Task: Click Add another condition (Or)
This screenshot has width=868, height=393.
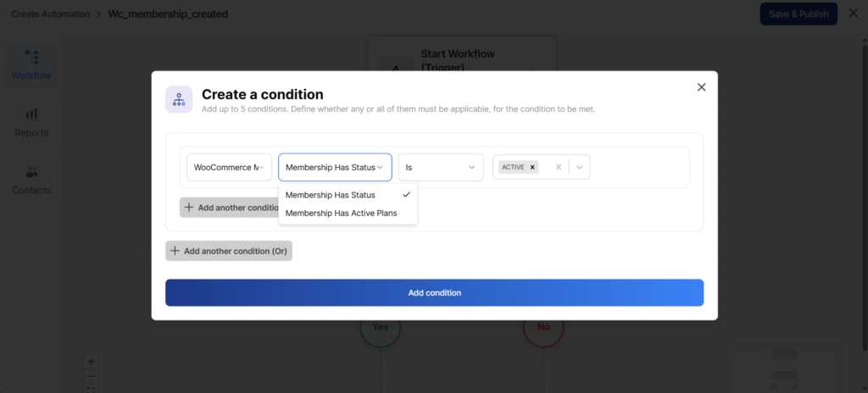Action: (229, 251)
